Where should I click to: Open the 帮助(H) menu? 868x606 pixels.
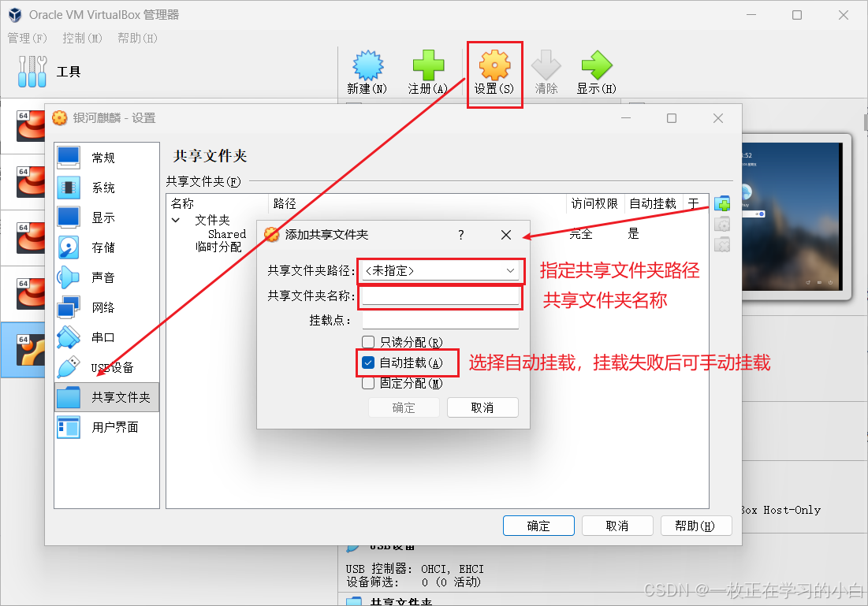tap(137, 38)
